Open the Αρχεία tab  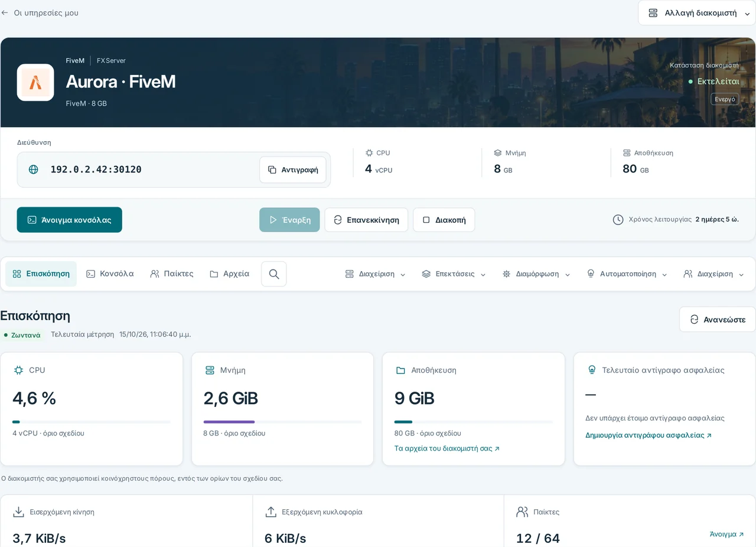(x=229, y=274)
